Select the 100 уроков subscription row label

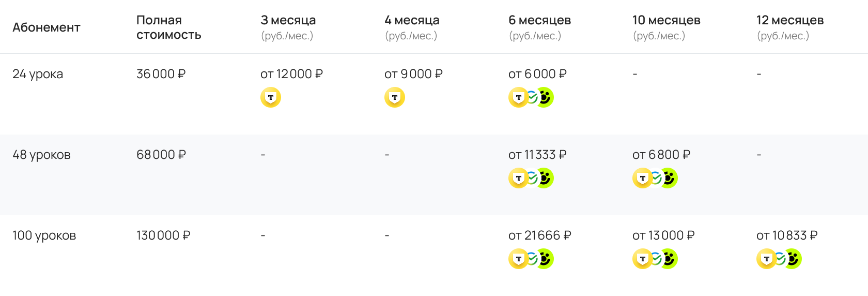[44, 235]
